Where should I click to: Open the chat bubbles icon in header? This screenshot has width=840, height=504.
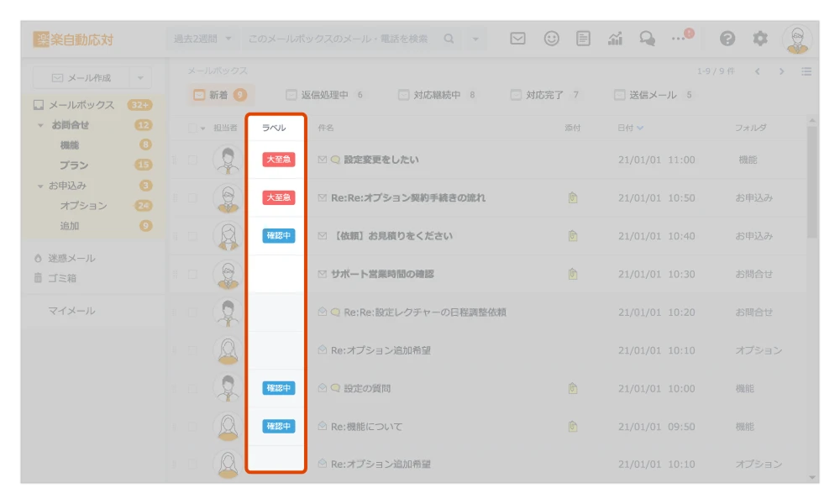[x=647, y=39]
